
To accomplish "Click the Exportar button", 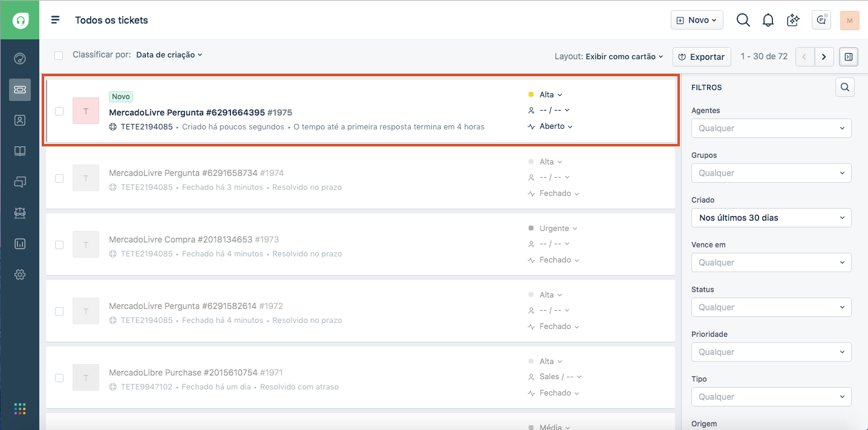I will (702, 57).
